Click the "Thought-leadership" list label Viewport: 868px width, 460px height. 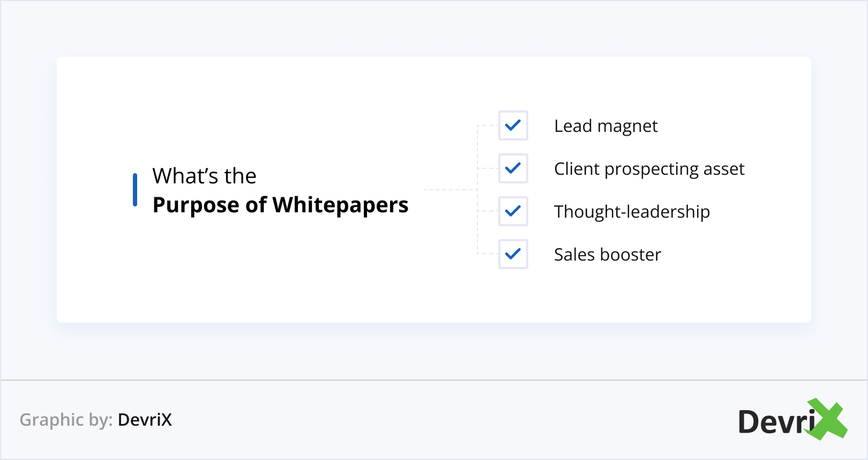[632, 212]
